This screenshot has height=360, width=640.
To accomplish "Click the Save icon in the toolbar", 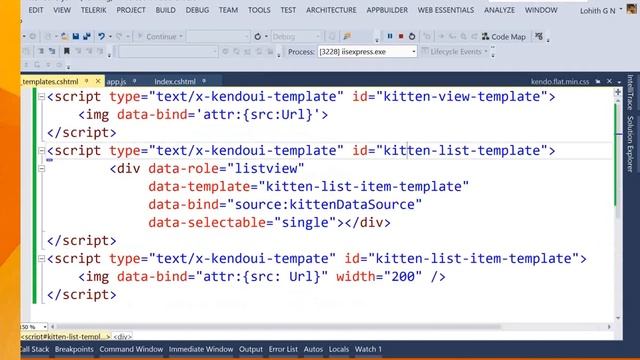I will pyautogui.click(x=76, y=36).
